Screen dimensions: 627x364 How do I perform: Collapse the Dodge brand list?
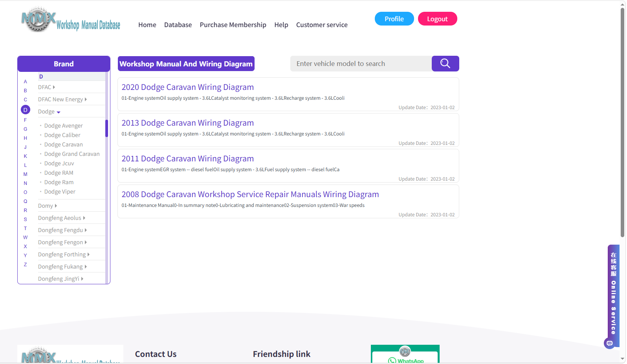(49, 112)
